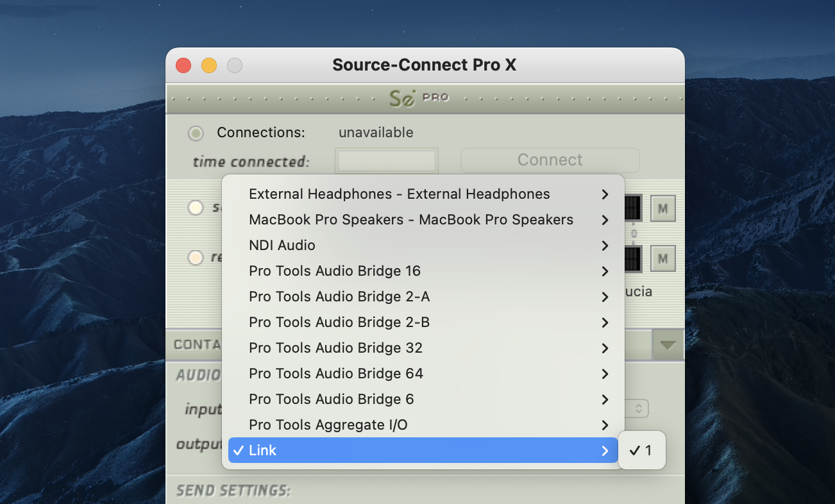Toggle the Connections status indicator
Screen dimensions: 835x504
[x=196, y=133]
